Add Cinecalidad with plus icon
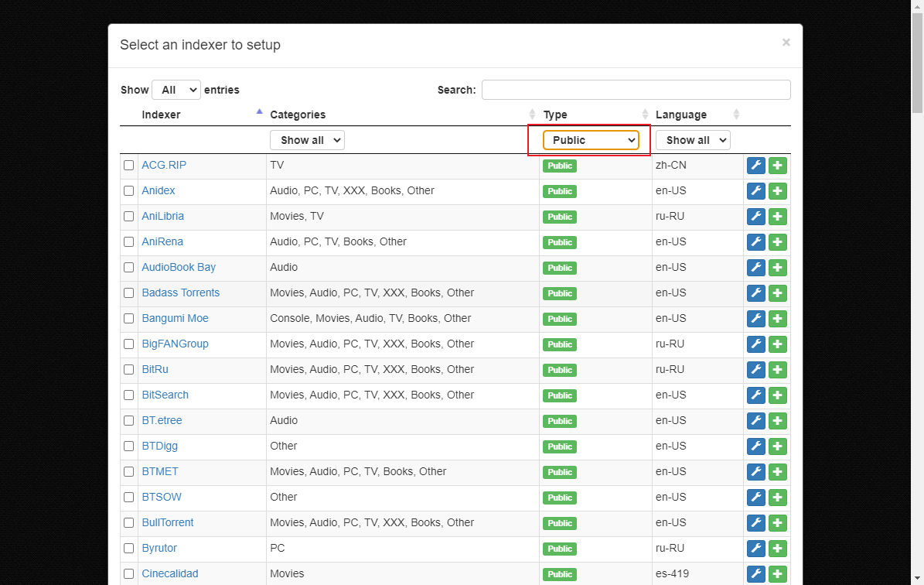Viewport: 924px width, 585px height. [778, 574]
